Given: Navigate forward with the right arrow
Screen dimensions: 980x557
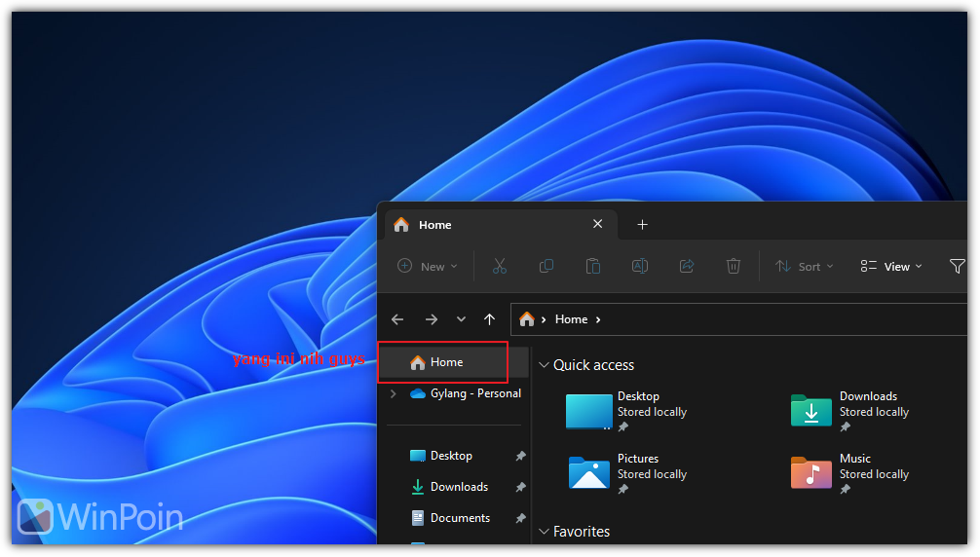Looking at the screenshot, I should [x=431, y=319].
